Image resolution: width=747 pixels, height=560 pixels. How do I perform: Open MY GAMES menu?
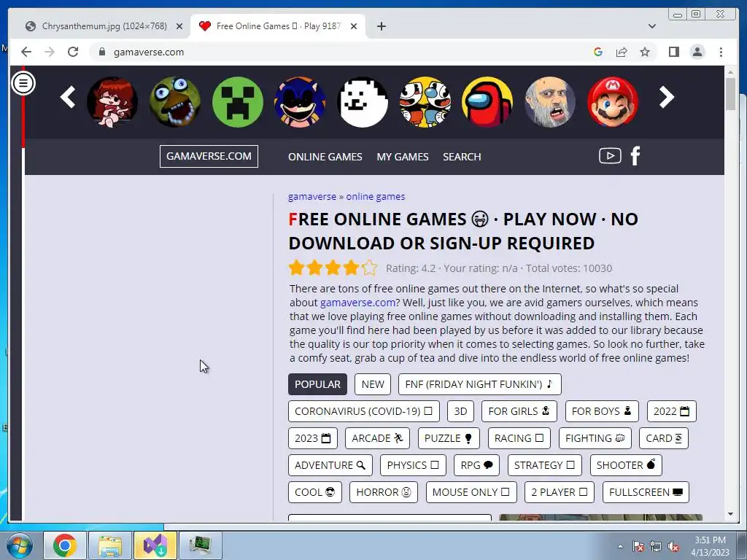[x=403, y=157]
